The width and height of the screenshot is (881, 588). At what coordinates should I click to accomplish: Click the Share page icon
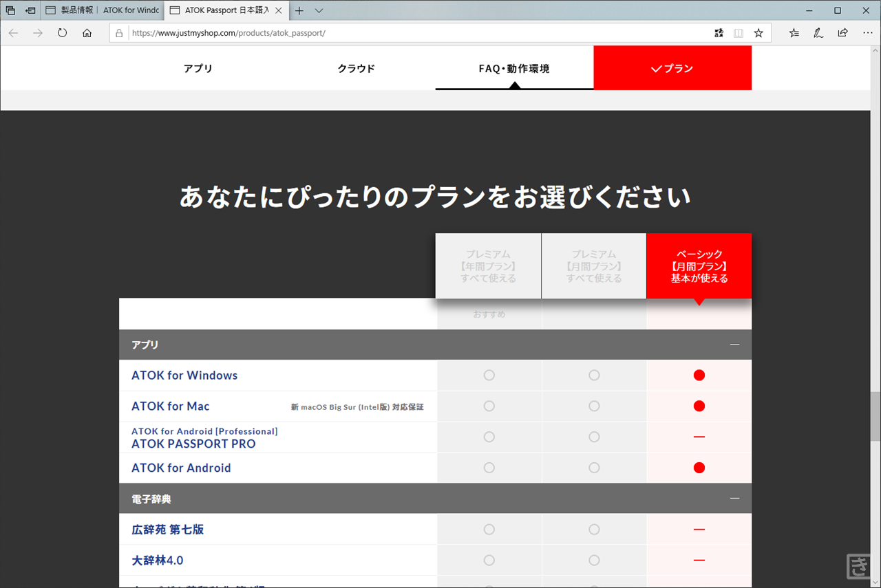(842, 33)
